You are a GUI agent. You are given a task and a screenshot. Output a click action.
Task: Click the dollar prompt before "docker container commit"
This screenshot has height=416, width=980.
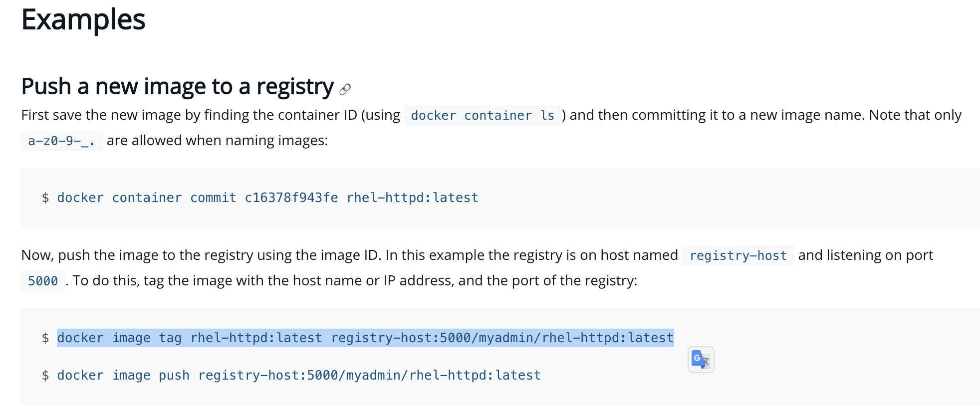pos(45,198)
